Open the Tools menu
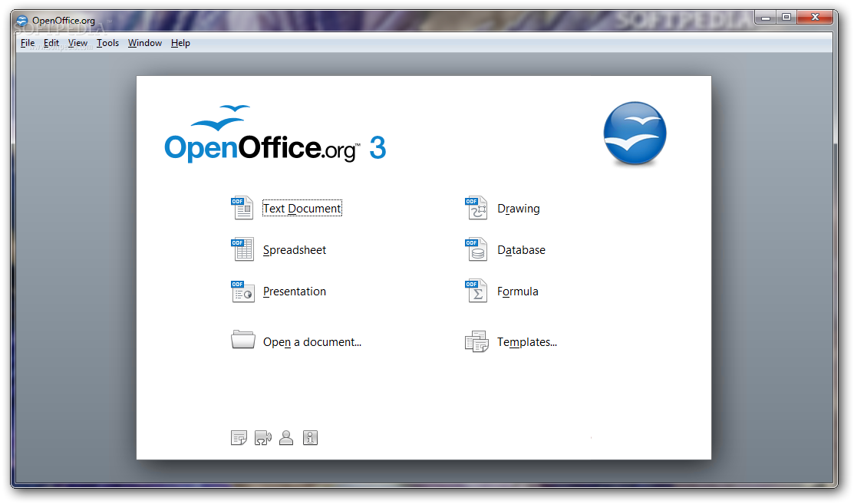The height and width of the screenshot is (504, 854). [x=108, y=43]
